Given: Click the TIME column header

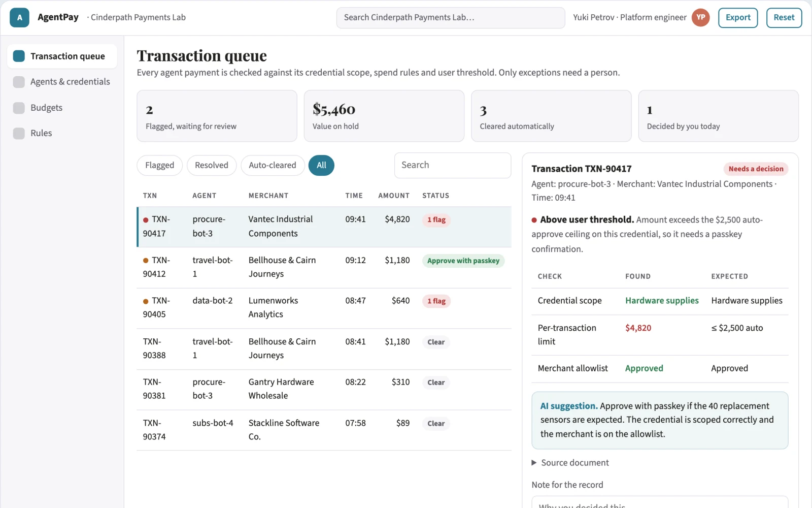Looking at the screenshot, I should point(354,196).
